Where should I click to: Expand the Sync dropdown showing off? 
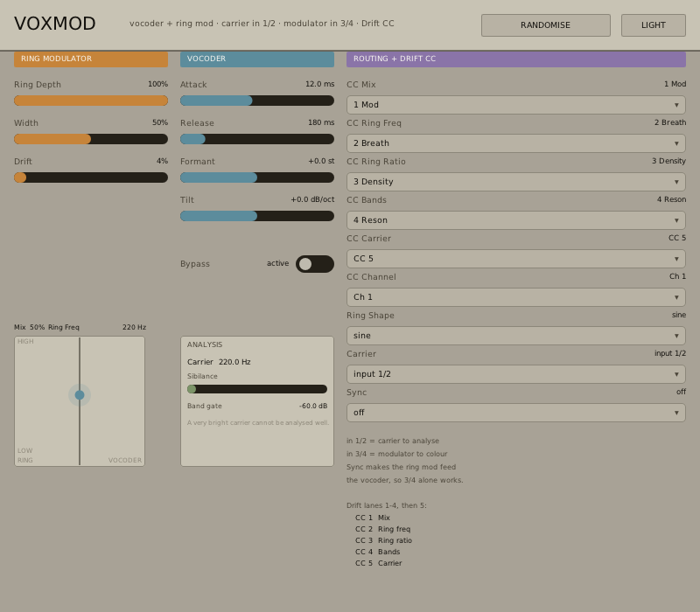(x=515, y=413)
